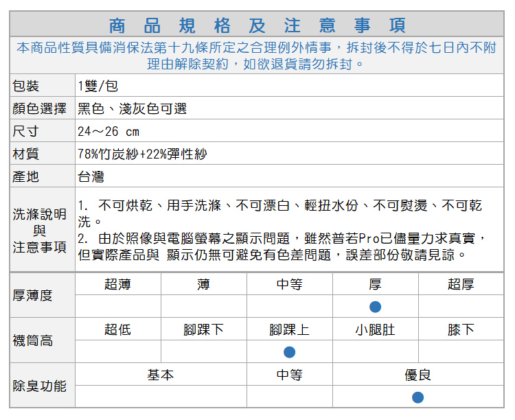Click 中等 in the 厚薄度 row
Viewport: 515px width, 420px height.
pyautogui.click(x=289, y=284)
